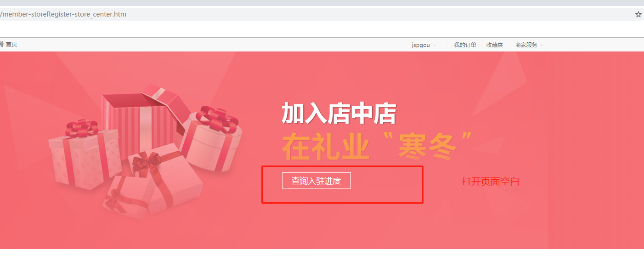Image resolution: width=644 pixels, height=257 pixels.
Task: Click the orange 在礼业"寒冬" slogan text
Action: coord(377,146)
